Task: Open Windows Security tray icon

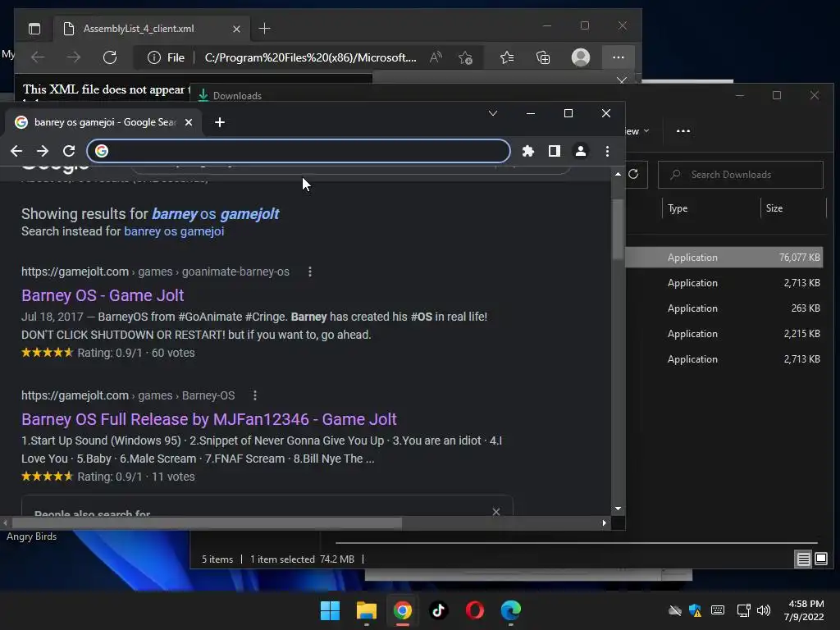Action: [x=696, y=610]
